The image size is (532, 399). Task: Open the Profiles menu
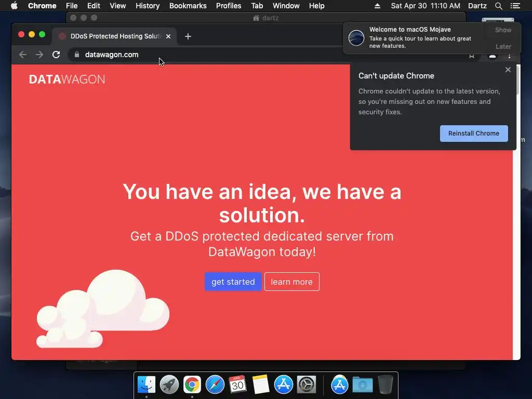(229, 6)
